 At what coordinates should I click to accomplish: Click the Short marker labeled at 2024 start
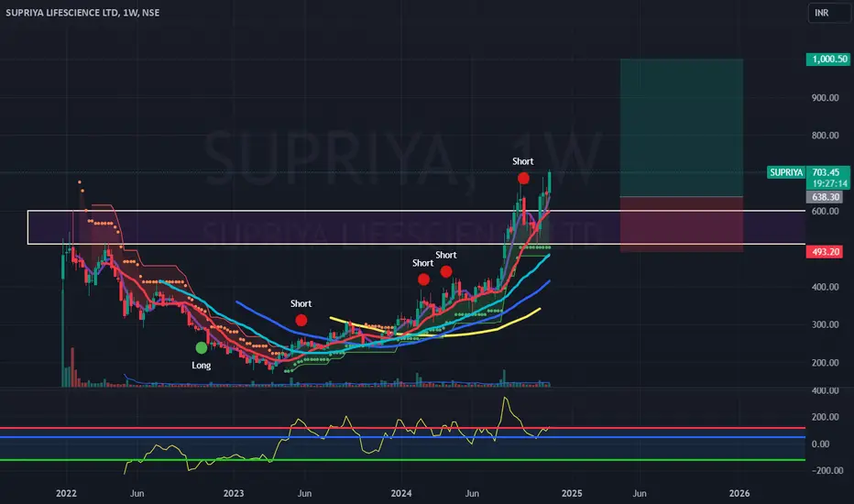[423, 279]
